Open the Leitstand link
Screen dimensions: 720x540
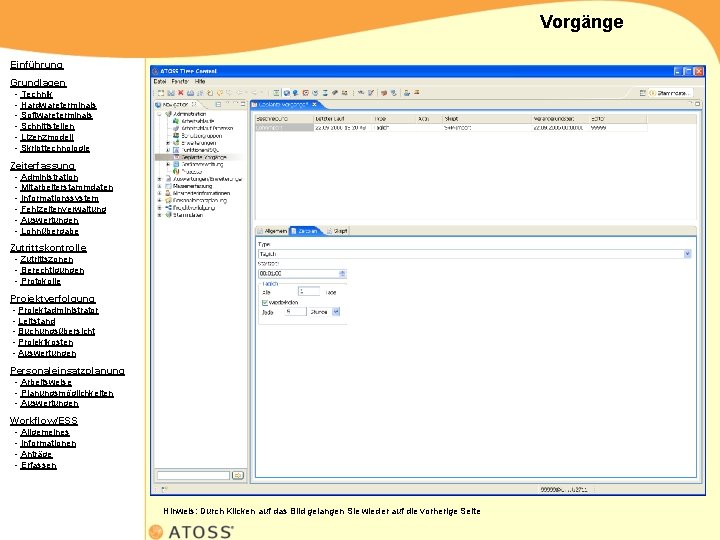point(37,321)
